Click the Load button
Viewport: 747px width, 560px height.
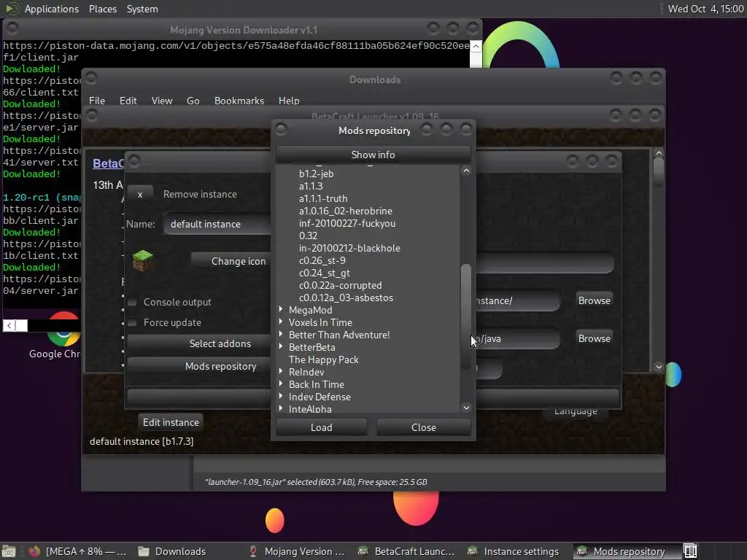[322, 427]
